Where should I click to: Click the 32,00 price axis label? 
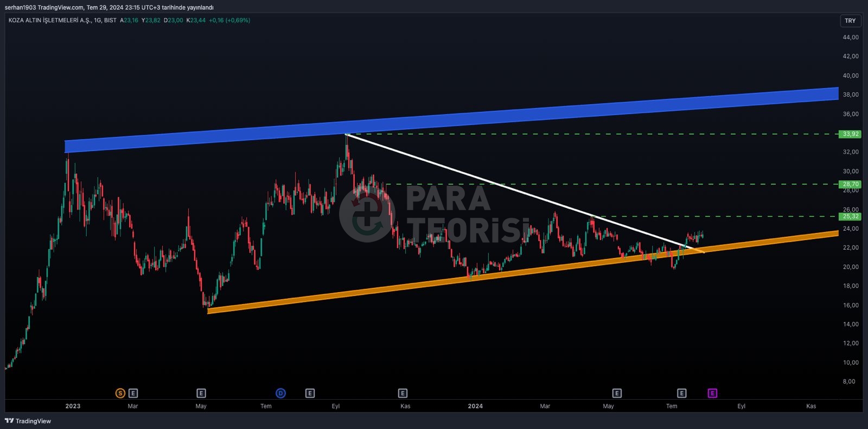pyautogui.click(x=851, y=152)
